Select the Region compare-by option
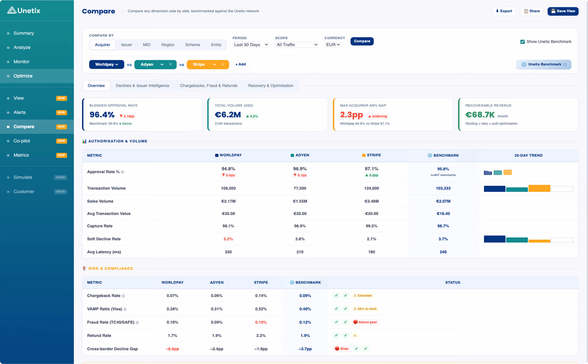 168,45
